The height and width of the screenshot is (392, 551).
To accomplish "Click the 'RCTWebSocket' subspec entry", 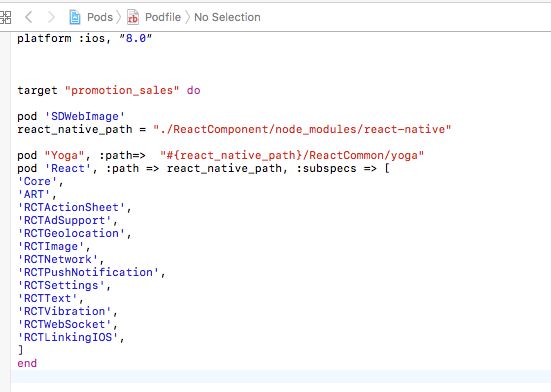I will (x=65, y=324).
